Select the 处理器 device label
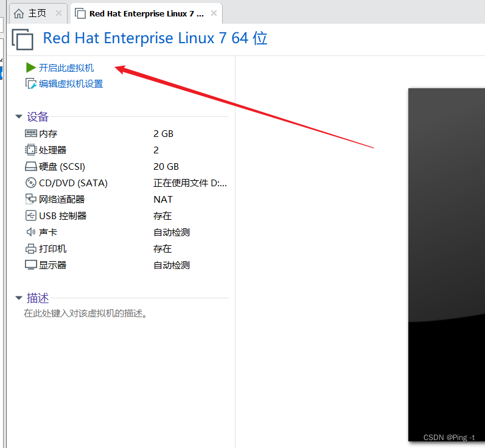The width and height of the screenshot is (485, 448). tap(52, 150)
